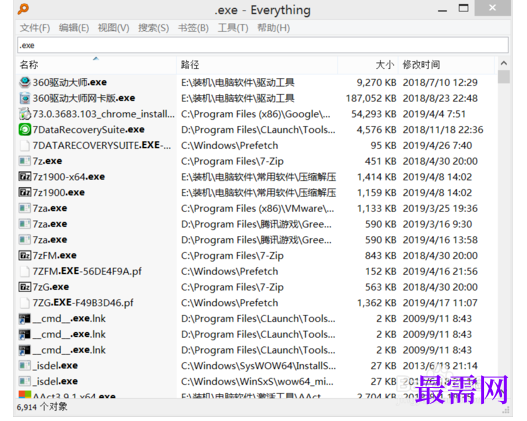This screenshot has height=421, width=527.
Task: Select the 7ZG.EXE-F49B3D46.pf blank file icon
Action: point(25,303)
